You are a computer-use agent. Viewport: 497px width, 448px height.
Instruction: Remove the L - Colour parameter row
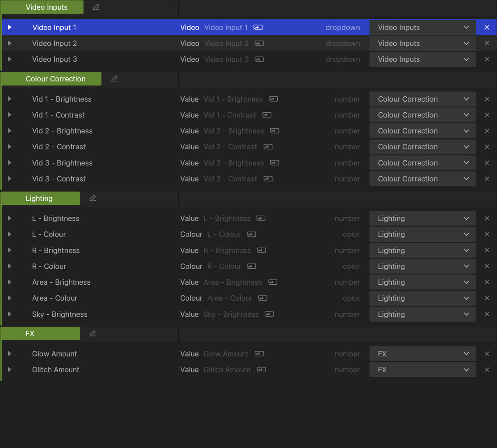(487, 234)
